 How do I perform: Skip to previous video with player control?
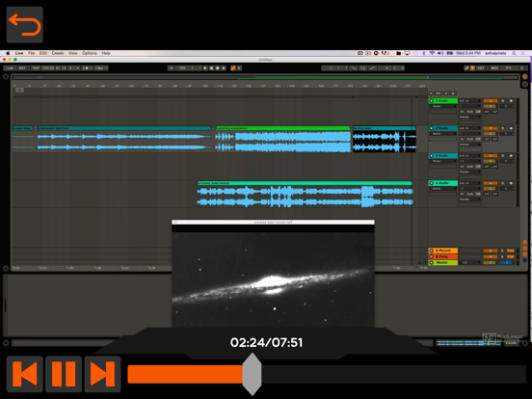25,374
